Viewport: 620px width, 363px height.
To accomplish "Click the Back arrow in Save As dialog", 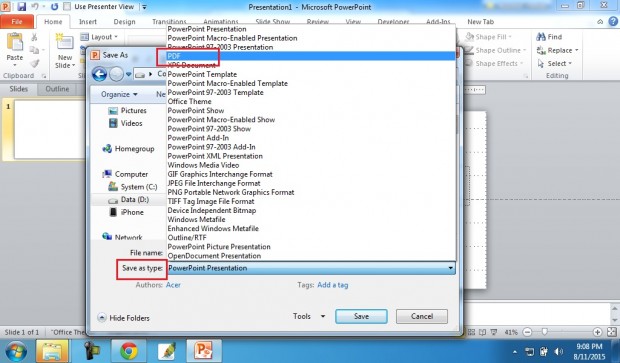I will coord(99,74).
